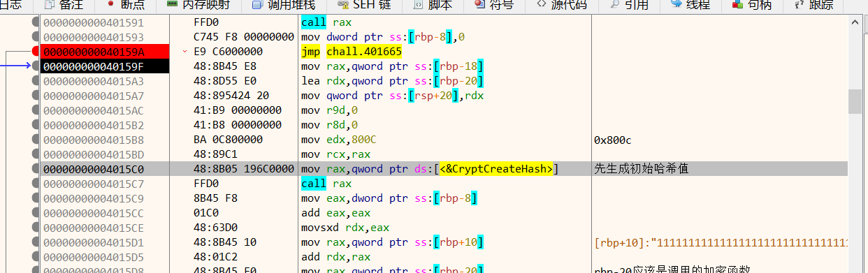
Task: Click the scrollbar up arrow in disassembly
Action: [855, 22]
